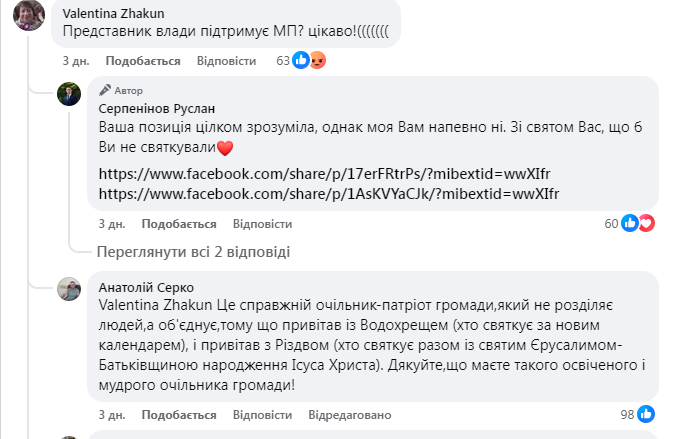Viewport: 684px width, 439px height.
Task: Click like reaction icon on Анатолій Серко's comment
Action: pyautogui.click(x=646, y=414)
